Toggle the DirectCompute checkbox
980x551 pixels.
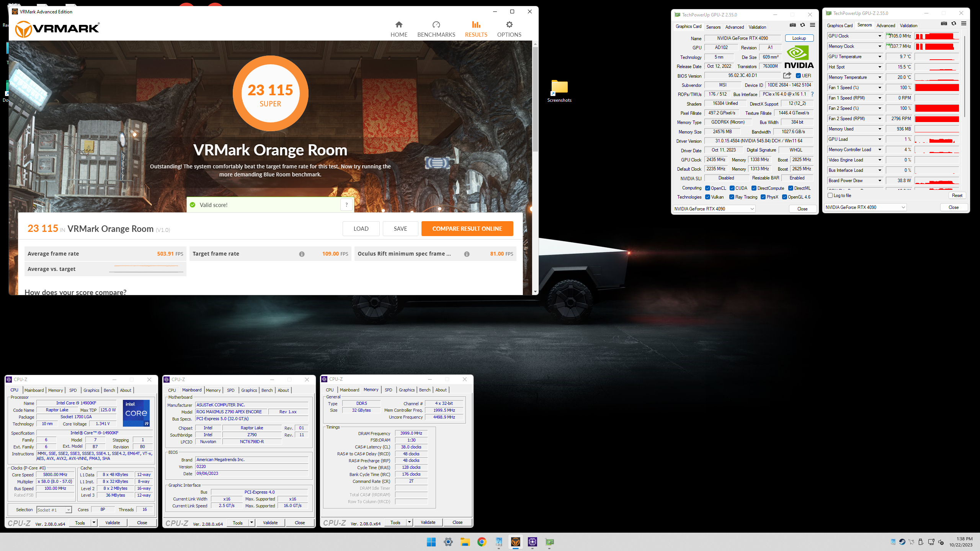754,188
